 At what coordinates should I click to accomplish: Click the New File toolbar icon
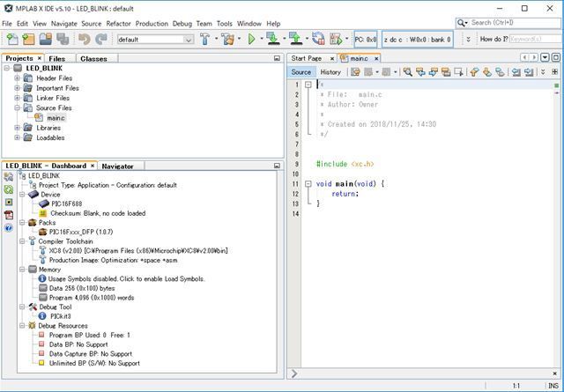(11, 39)
